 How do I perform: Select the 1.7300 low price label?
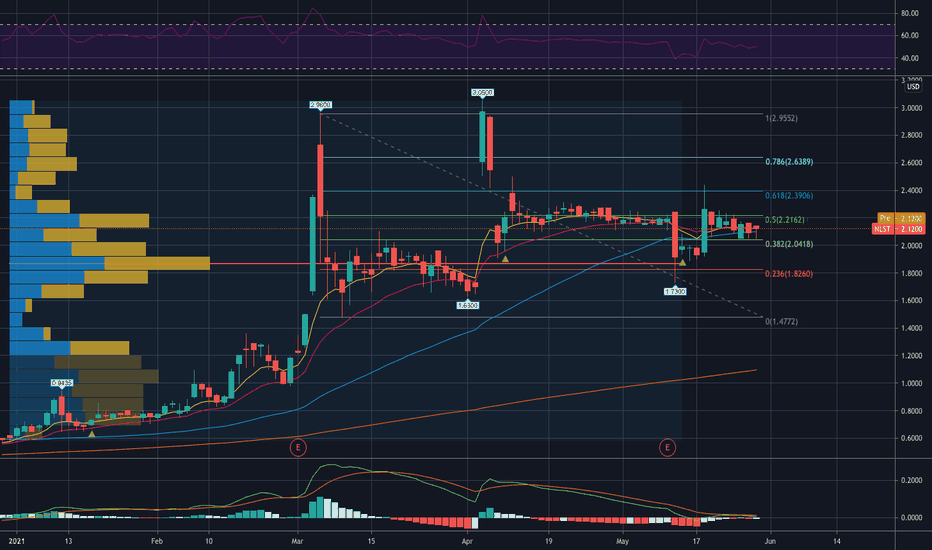pyautogui.click(x=675, y=291)
